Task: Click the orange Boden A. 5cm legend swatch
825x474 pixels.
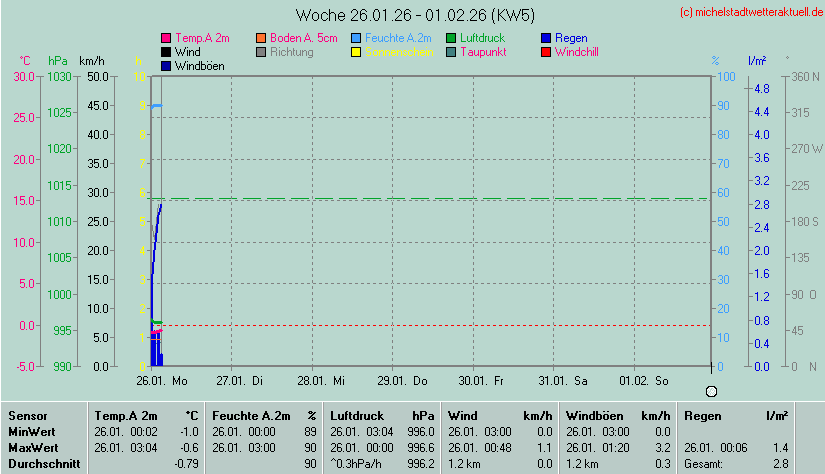Action: click(261, 38)
